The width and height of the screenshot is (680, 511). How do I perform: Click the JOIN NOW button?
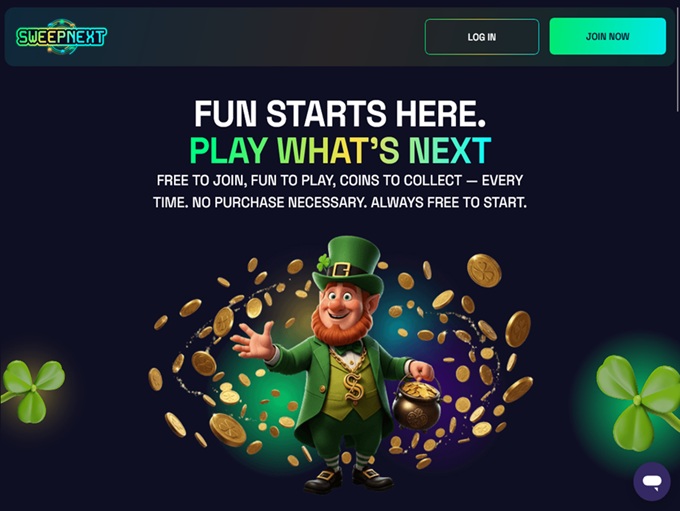click(x=608, y=36)
